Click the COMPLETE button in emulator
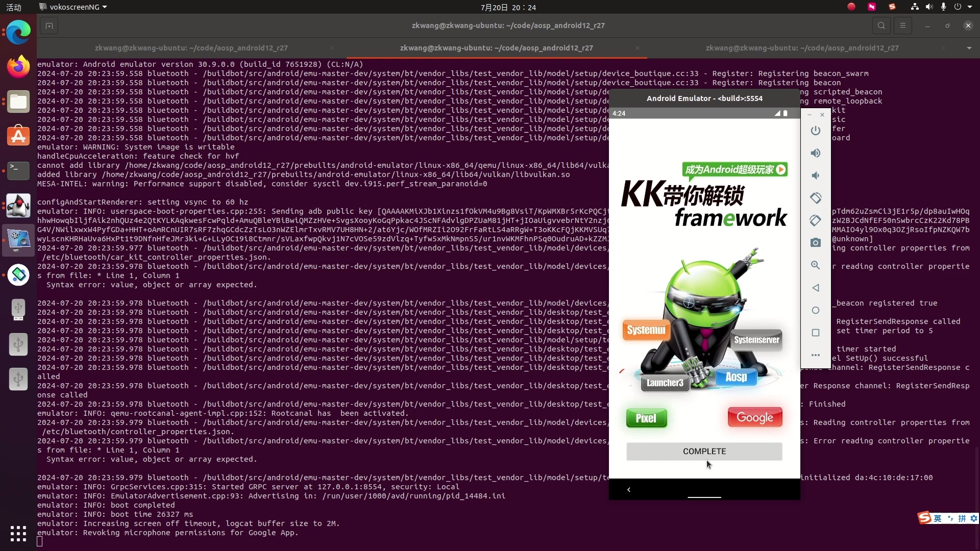The image size is (980, 551). click(704, 452)
